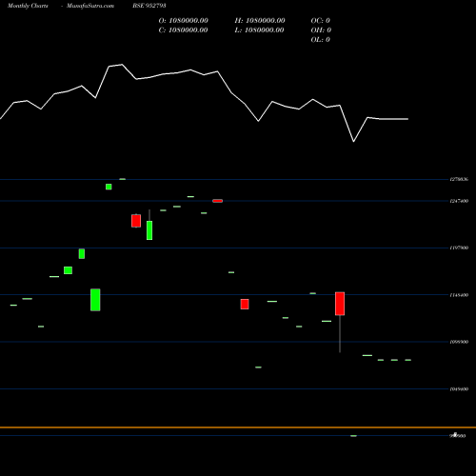
Task: Click the 'Monthly Charts' title text
Action: coord(28,6)
